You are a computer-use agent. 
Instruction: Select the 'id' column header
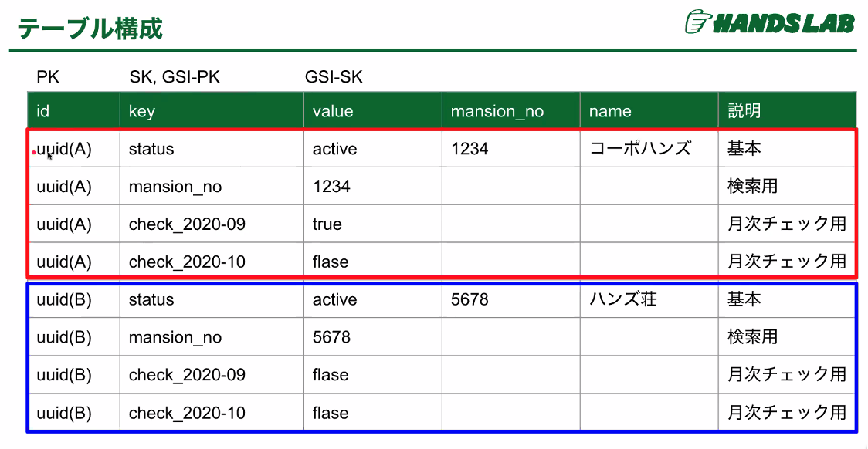click(73, 111)
